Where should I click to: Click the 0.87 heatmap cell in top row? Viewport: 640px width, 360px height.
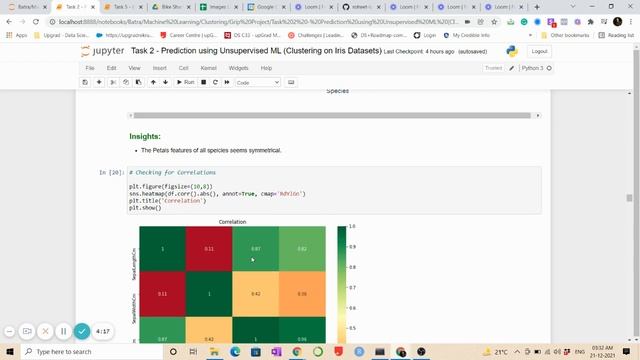click(256, 249)
